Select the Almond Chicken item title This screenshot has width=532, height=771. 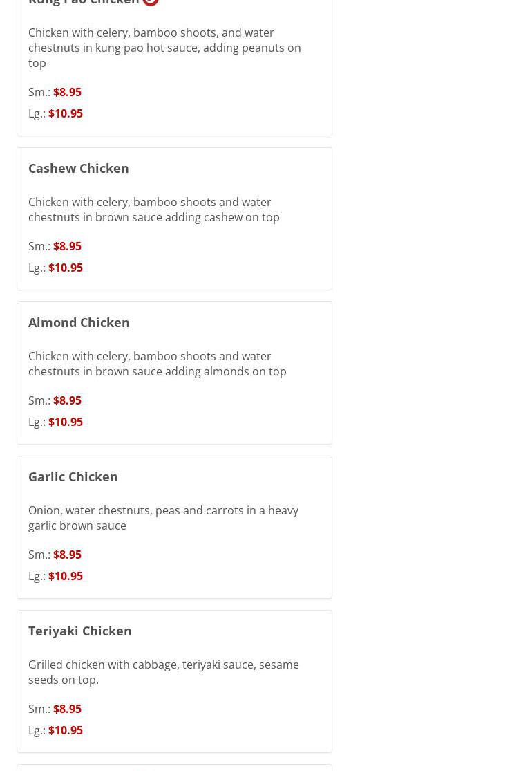79,322
